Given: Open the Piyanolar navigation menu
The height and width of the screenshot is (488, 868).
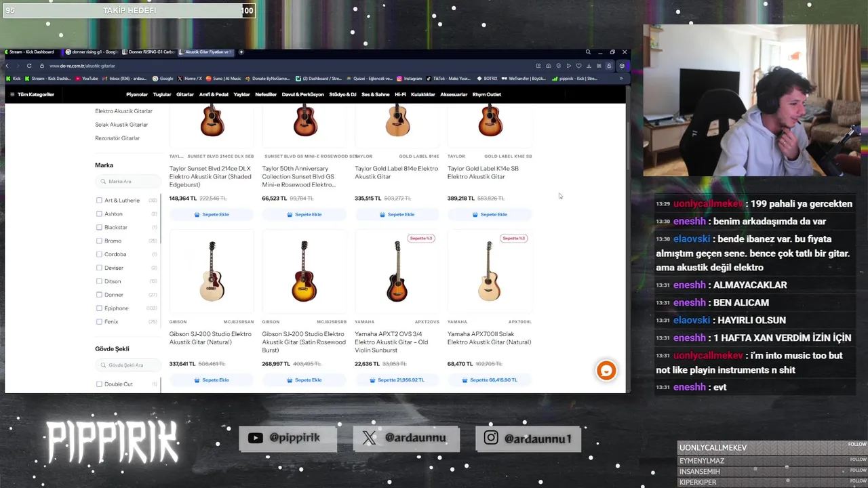Looking at the screenshot, I should (x=137, y=94).
